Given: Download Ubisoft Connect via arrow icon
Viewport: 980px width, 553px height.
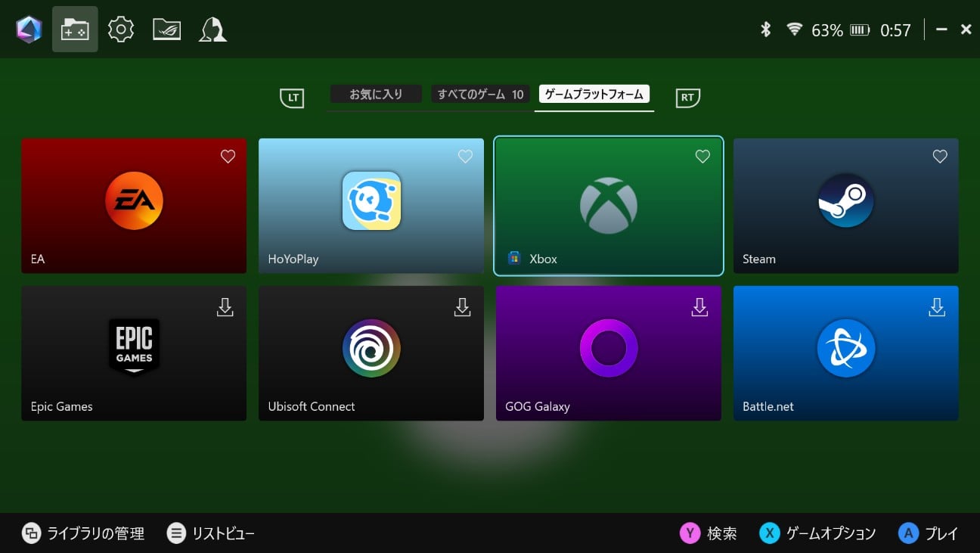Looking at the screenshot, I should [x=462, y=306].
